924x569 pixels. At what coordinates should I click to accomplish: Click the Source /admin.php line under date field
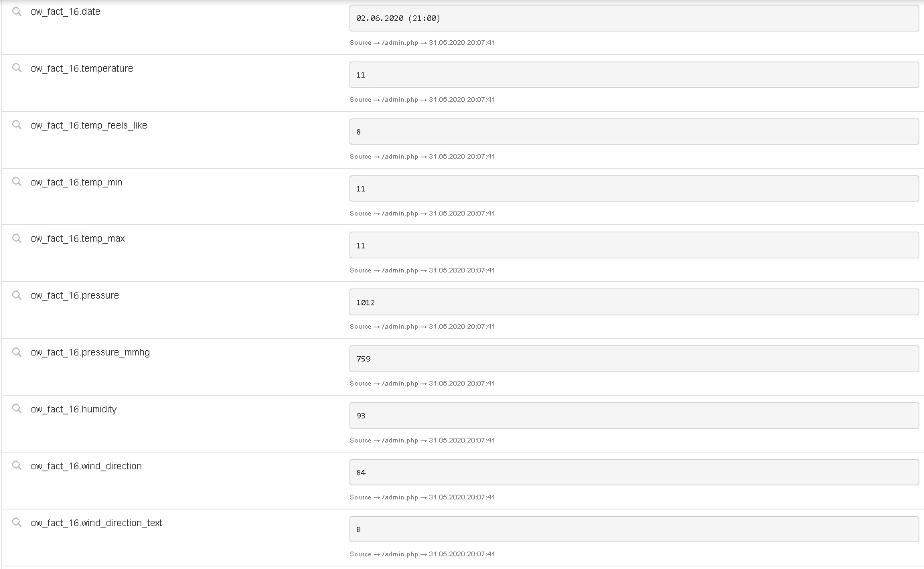tap(422, 43)
